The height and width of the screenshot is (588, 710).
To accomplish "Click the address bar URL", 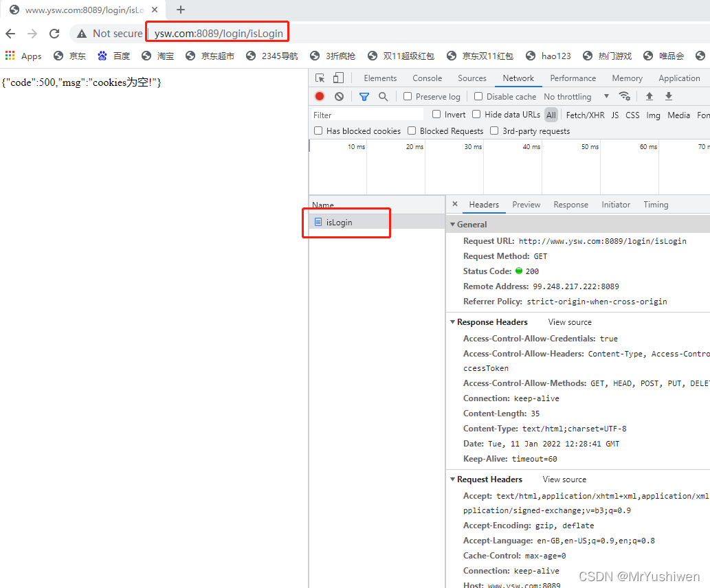I will click(219, 34).
